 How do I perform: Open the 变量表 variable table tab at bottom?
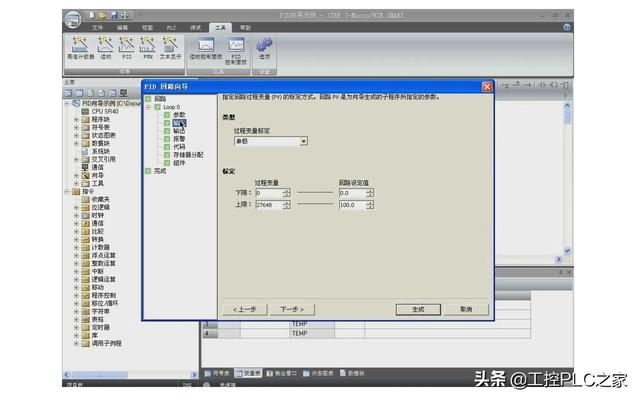(248, 373)
